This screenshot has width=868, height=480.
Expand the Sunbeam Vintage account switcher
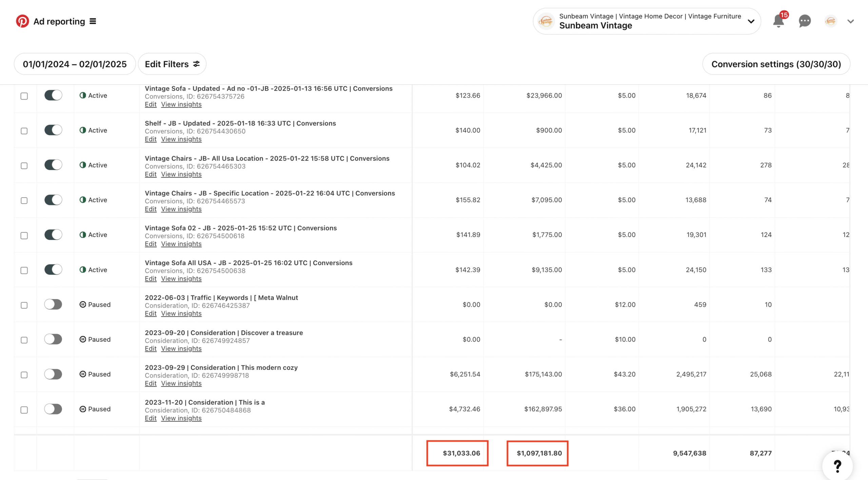(751, 21)
